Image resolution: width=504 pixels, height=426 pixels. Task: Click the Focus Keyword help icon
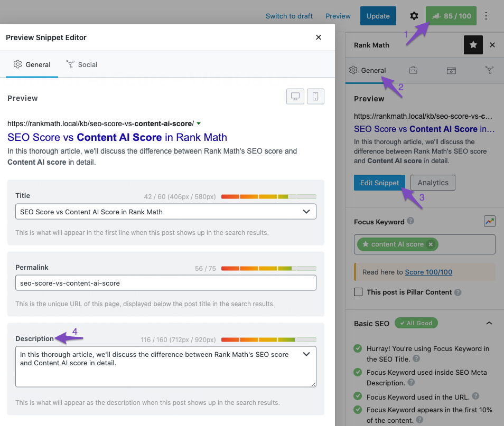(x=410, y=221)
